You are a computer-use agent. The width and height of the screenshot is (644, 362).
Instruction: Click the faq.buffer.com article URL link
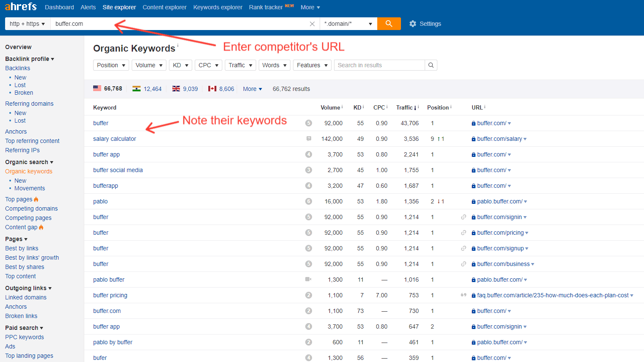[553, 295]
